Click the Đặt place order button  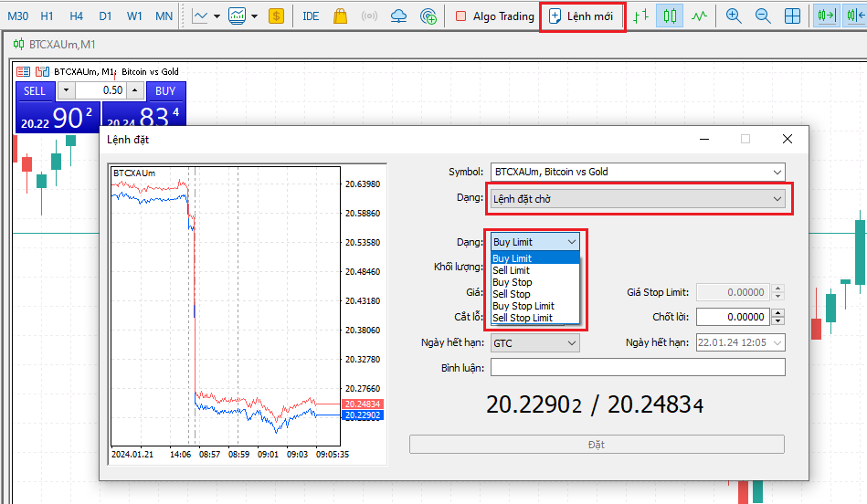tap(597, 445)
